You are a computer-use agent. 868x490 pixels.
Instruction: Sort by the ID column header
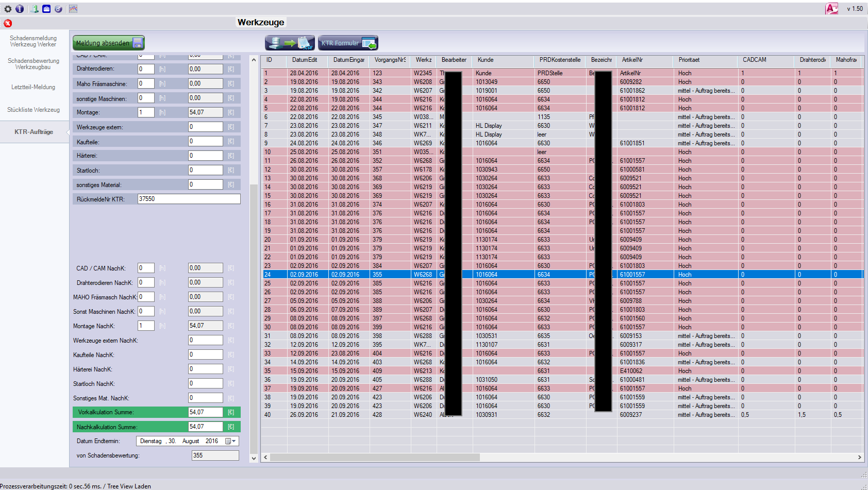pos(275,60)
